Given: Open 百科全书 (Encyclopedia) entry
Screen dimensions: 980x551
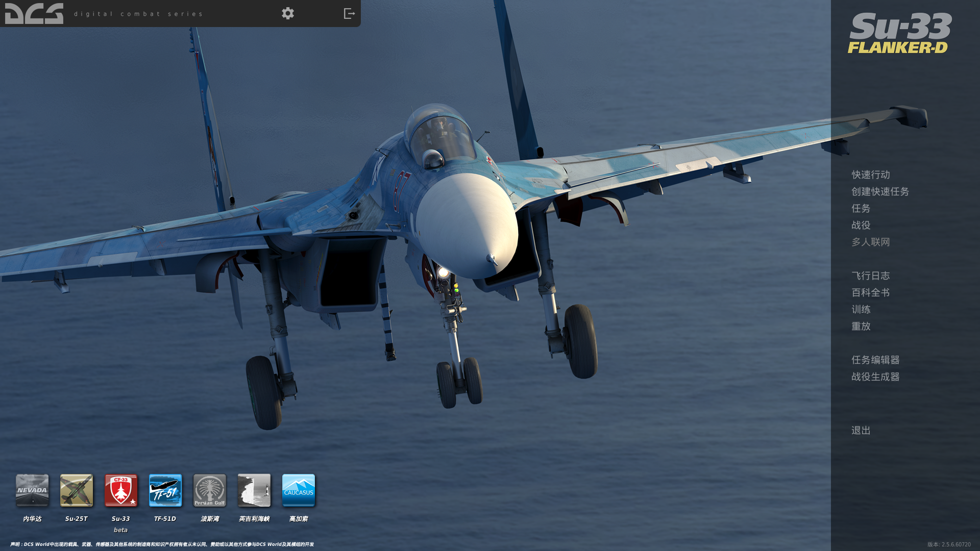Looking at the screenshot, I should point(871,293).
